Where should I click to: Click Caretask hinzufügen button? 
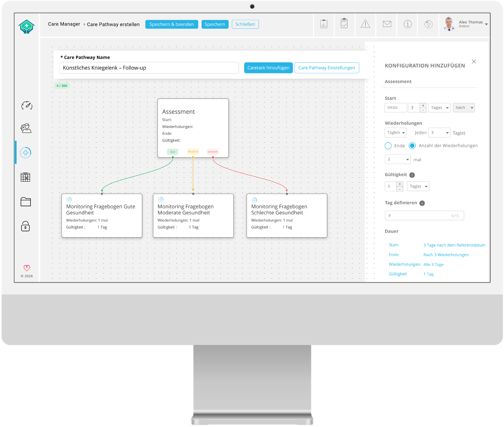268,68
